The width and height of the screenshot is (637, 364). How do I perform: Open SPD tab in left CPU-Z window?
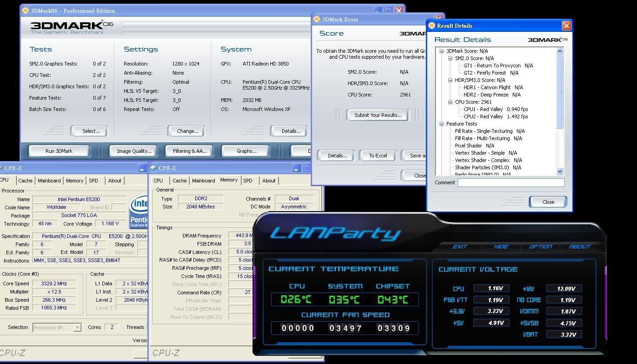click(93, 181)
